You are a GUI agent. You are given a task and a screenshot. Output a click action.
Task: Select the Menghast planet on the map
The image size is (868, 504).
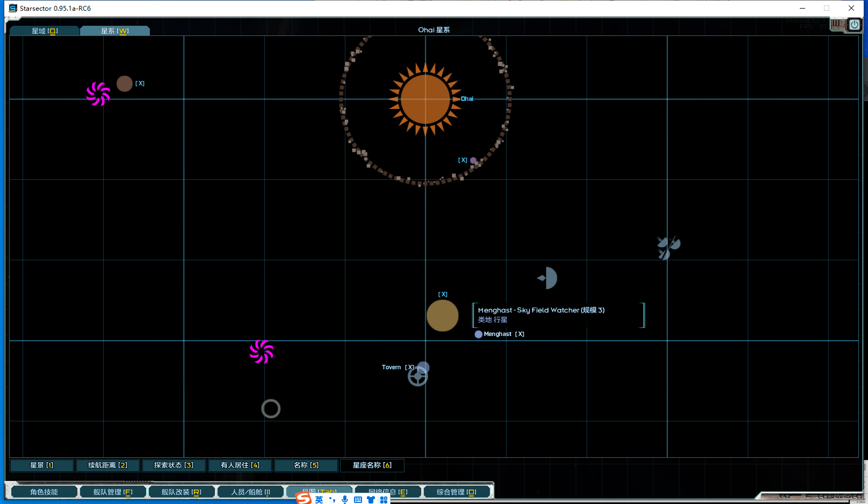pos(442,316)
